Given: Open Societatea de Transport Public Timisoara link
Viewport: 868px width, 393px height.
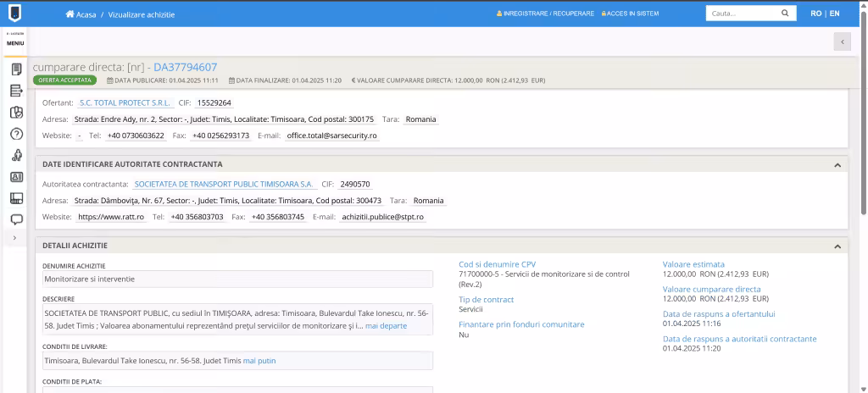Looking at the screenshot, I should pos(224,185).
